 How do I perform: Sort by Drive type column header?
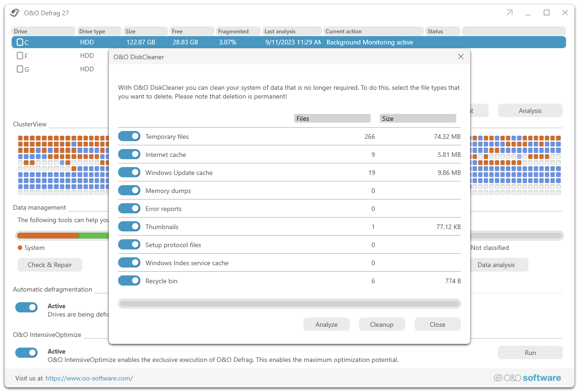[x=100, y=31]
